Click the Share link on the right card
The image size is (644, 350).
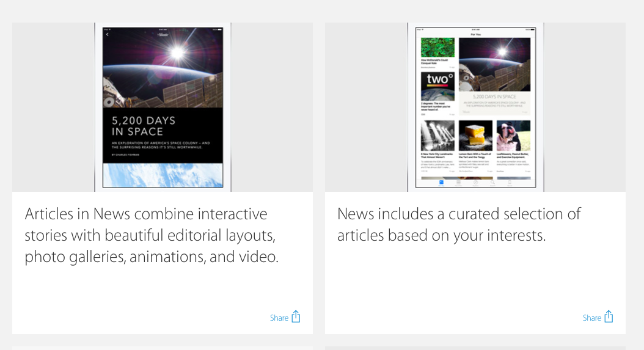click(591, 318)
